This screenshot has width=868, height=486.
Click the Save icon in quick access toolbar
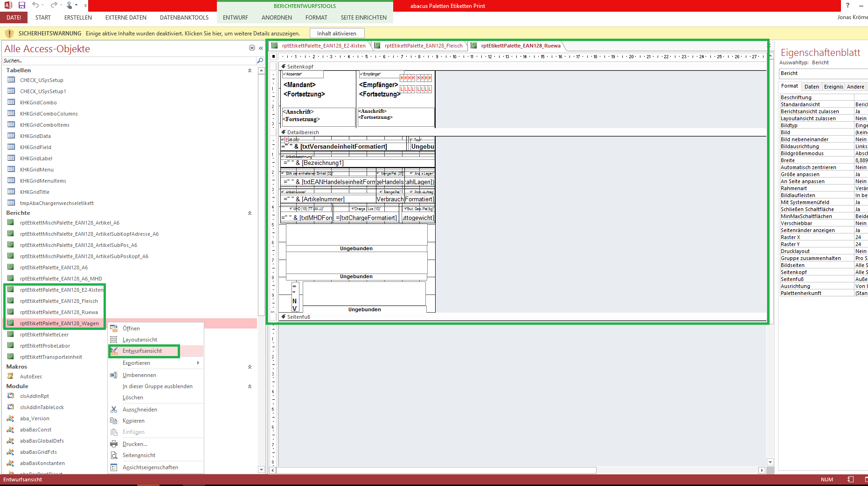pyautogui.click(x=21, y=5)
